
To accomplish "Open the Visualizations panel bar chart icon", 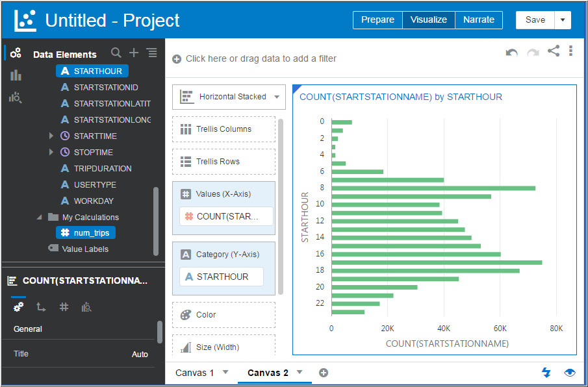I will tap(16, 75).
